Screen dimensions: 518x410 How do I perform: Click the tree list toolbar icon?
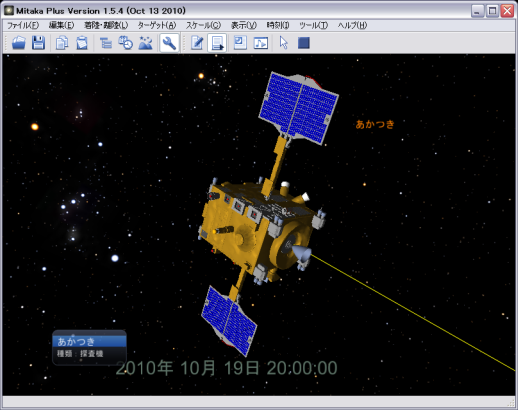click(x=106, y=43)
